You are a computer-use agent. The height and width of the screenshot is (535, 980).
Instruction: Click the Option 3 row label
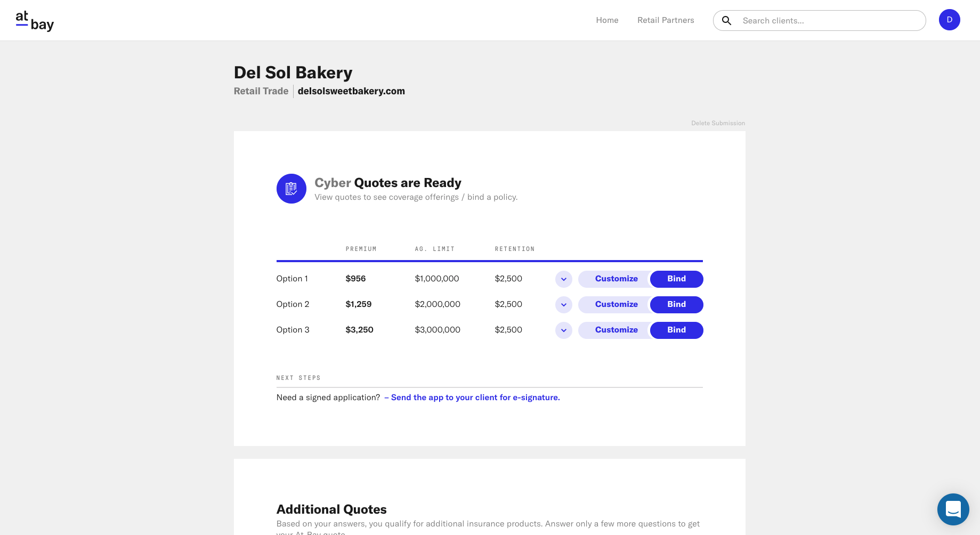293,330
